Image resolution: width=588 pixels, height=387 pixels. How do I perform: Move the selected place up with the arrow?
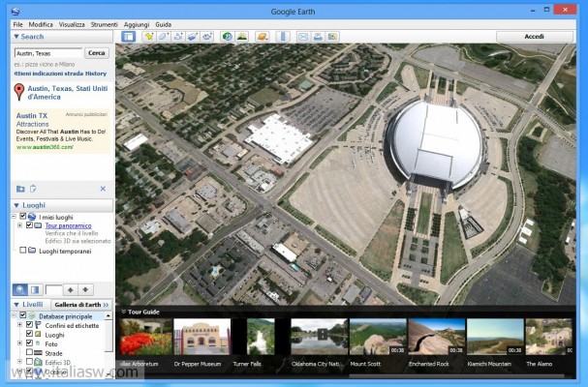coord(71,289)
